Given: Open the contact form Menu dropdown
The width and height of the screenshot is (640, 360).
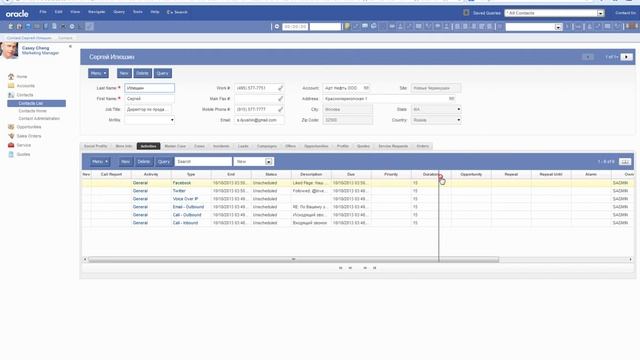Looking at the screenshot, I should point(98,73).
